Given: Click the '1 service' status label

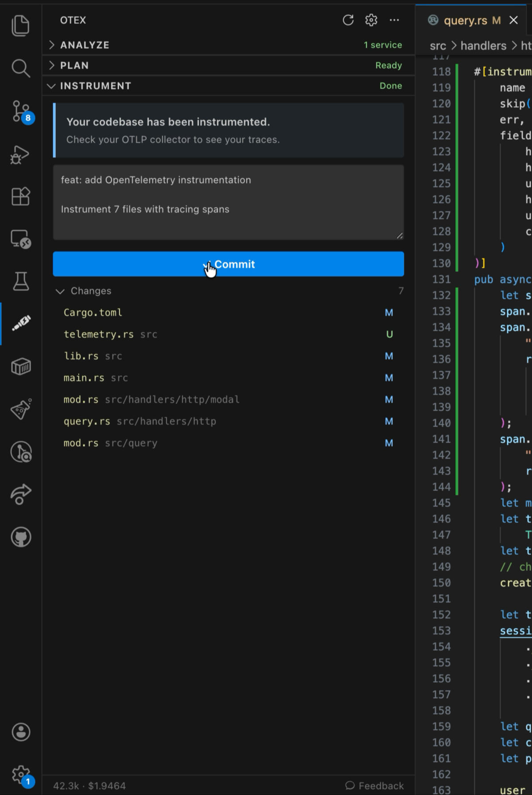Looking at the screenshot, I should pyautogui.click(x=383, y=45).
